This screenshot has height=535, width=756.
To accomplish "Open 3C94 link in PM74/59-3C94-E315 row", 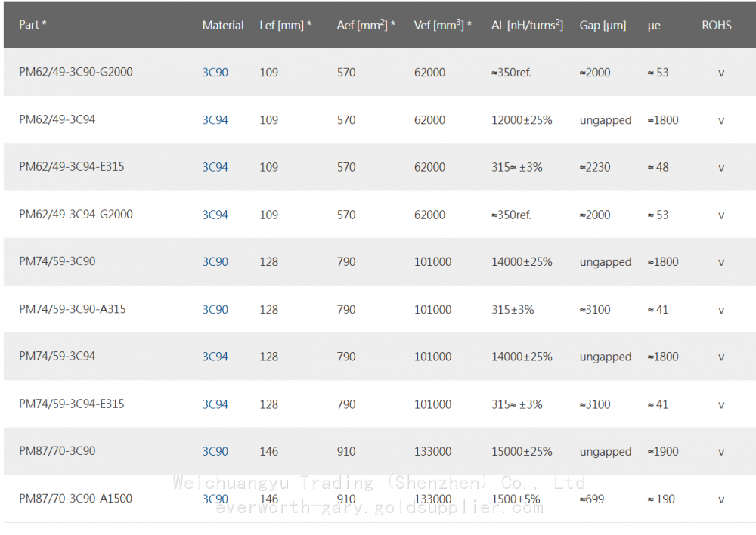I will [x=215, y=404].
